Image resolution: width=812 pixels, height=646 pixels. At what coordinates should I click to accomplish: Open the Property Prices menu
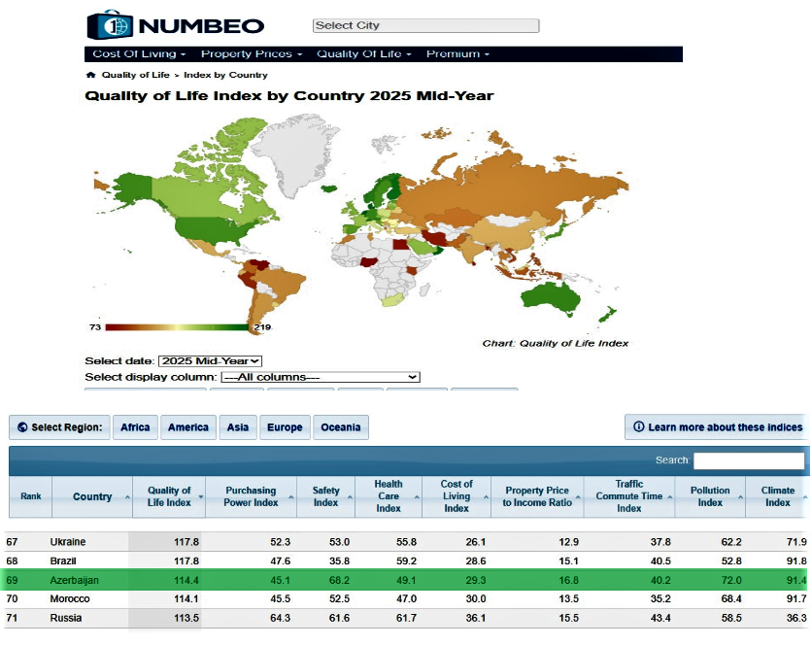[252, 54]
